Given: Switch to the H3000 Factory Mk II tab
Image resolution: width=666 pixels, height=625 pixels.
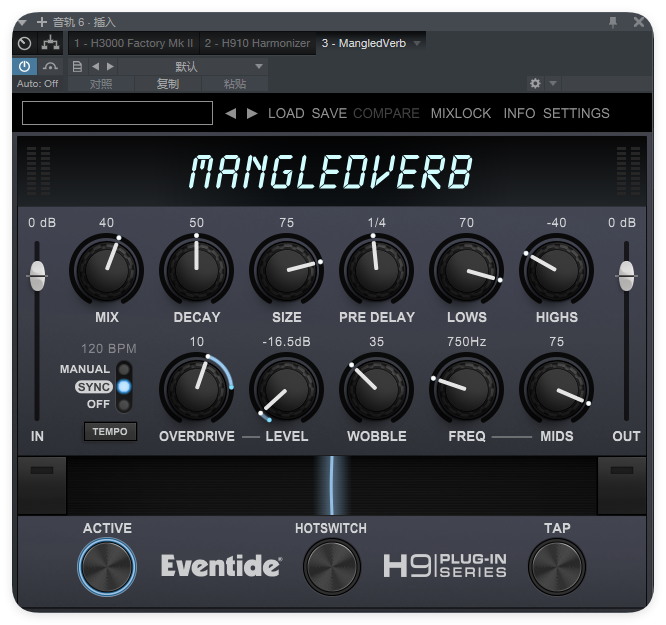Looking at the screenshot, I should coord(134,43).
